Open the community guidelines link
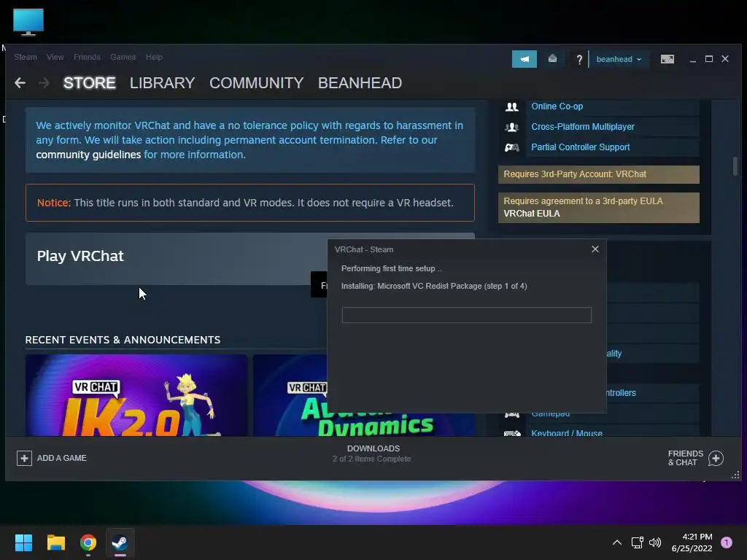The image size is (747, 560). (88, 155)
